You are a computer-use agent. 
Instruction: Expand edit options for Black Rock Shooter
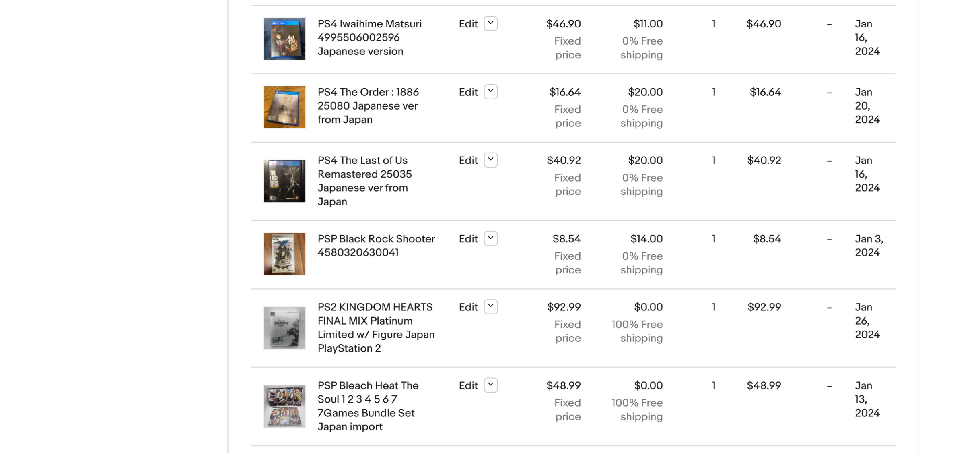490,238
